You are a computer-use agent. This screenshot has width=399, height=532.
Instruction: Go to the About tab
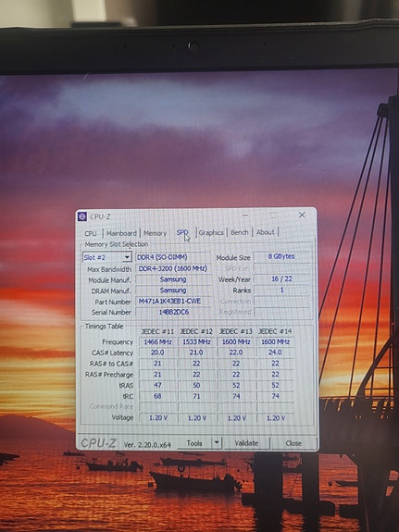[265, 232]
